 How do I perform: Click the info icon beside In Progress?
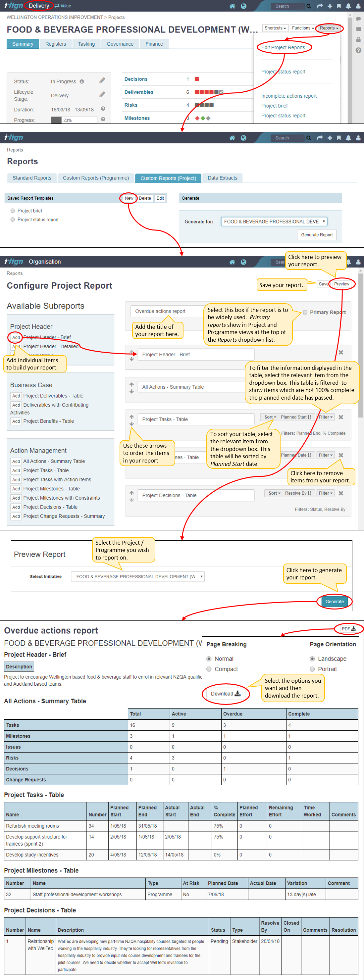tap(82, 81)
